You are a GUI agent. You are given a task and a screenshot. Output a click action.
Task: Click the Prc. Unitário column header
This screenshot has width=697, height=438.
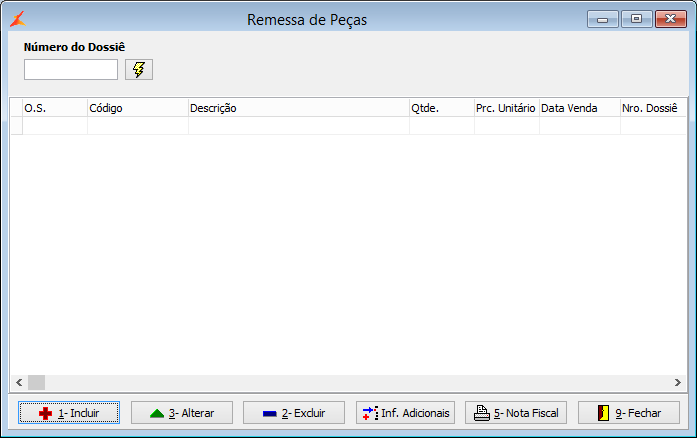(x=507, y=108)
